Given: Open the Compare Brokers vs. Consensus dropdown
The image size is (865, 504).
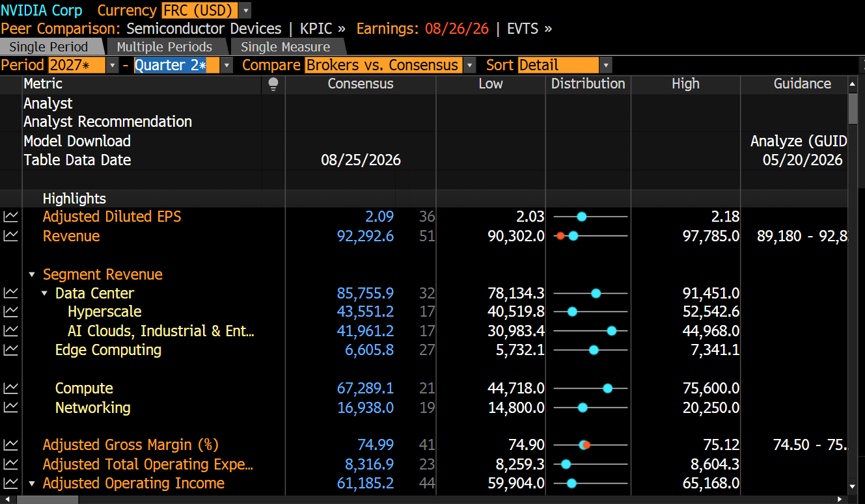Looking at the screenshot, I should (x=469, y=65).
